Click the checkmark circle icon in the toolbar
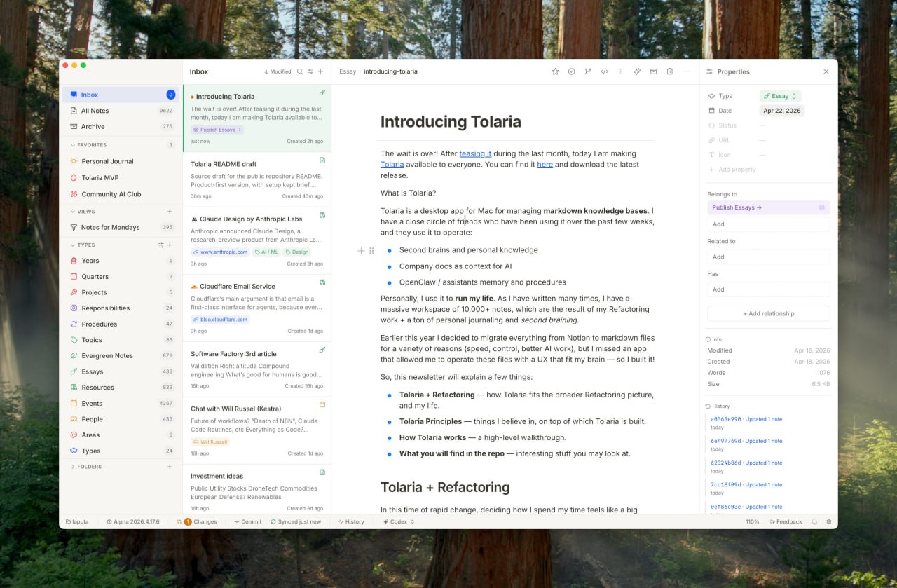Image resolution: width=897 pixels, height=588 pixels. pos(572,71)
